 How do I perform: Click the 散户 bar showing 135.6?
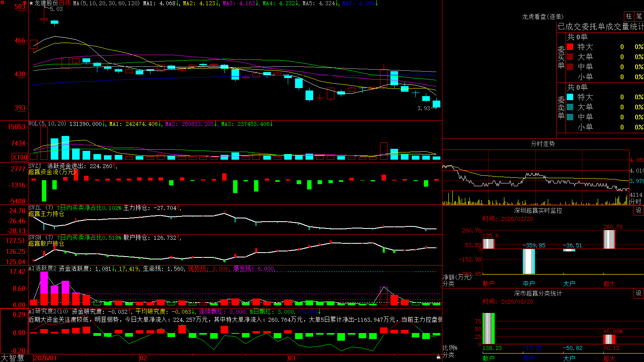click(489, 244)
